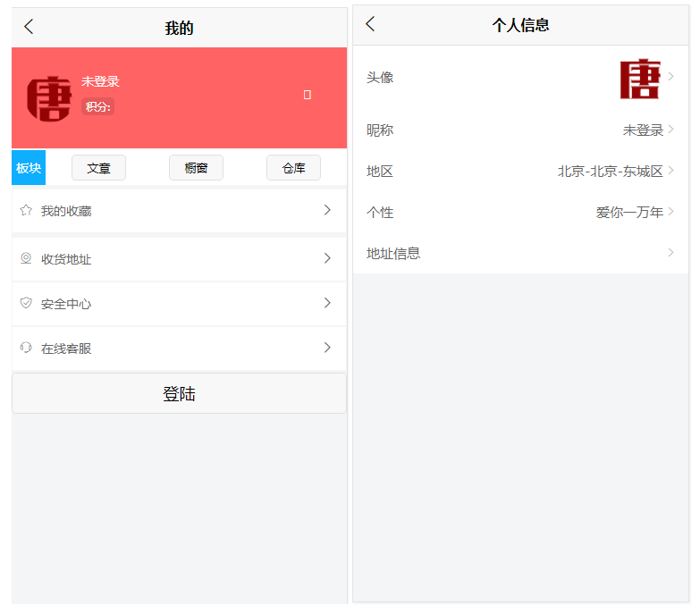Click the small square icon in red banner

pyautogui.click(x=308, y=95)
